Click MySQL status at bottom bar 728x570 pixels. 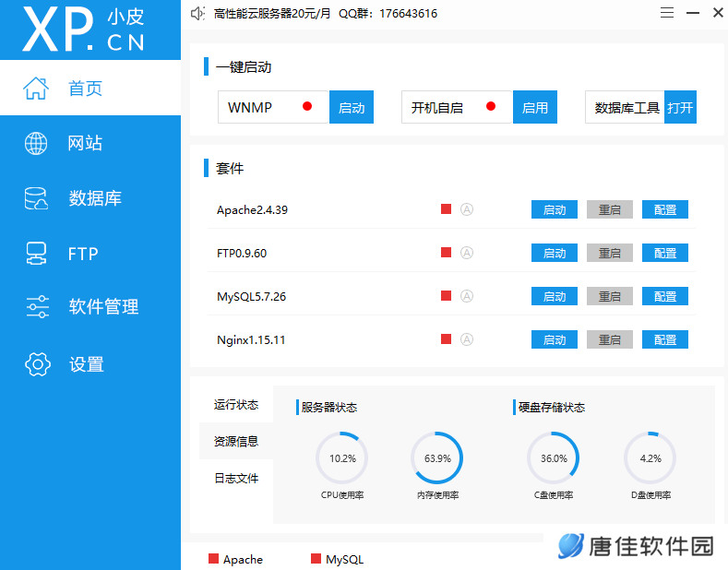click(337, 559)
